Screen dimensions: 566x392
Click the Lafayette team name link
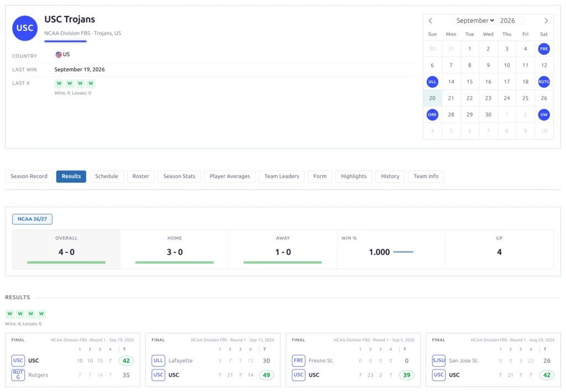181,361
